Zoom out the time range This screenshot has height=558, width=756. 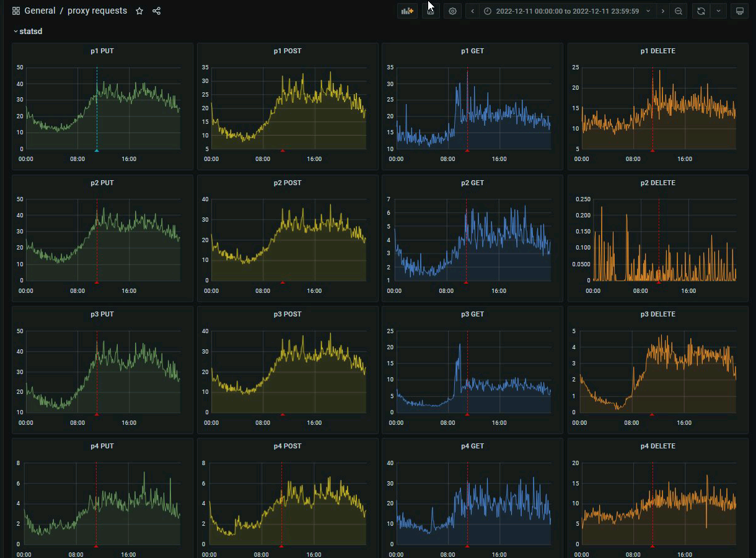tap(679, 11)
